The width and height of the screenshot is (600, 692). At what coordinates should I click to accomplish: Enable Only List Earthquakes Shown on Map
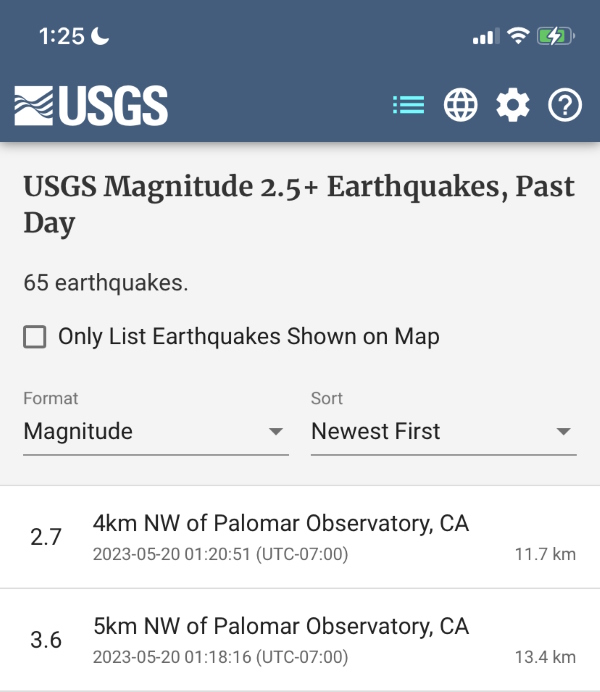(x=35, y=337)
